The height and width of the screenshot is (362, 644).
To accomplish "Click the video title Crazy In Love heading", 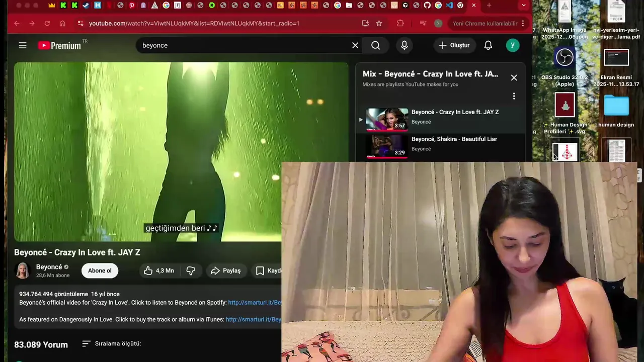I will [77, 252].
